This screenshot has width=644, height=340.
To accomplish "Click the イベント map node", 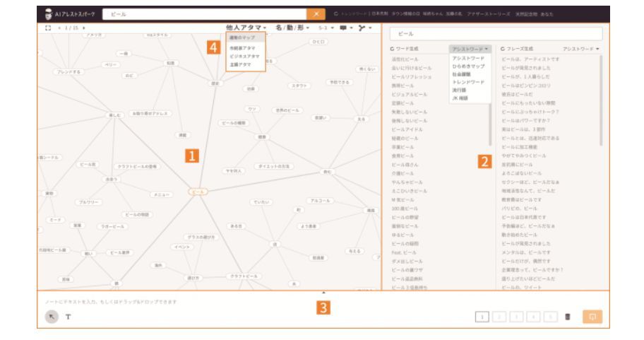I will click(x=182, y=247).
